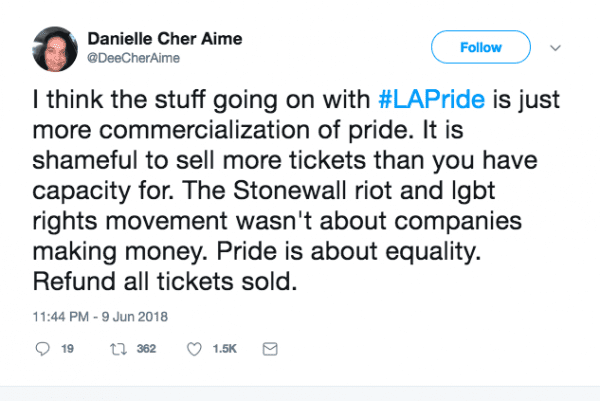Open the 11:44 PM - 9 Jun 2018 timestamp

[100, 317]
